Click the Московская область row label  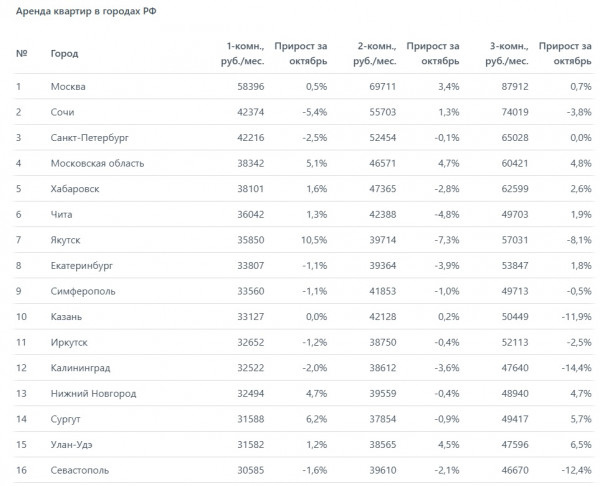97,163
